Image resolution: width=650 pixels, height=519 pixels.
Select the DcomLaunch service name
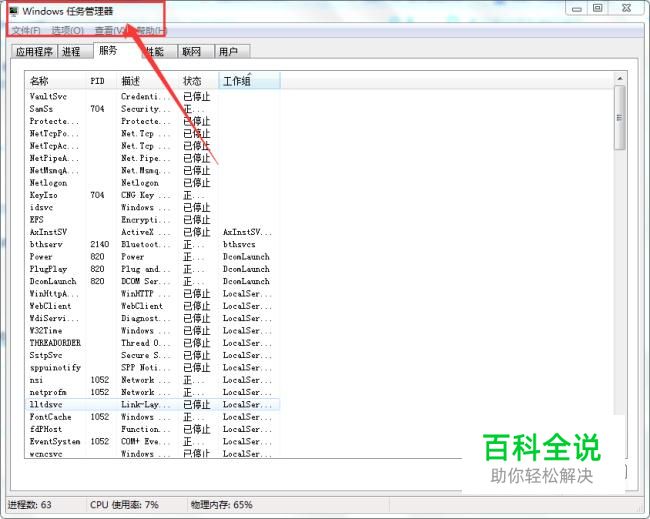(x=53, y=281)
